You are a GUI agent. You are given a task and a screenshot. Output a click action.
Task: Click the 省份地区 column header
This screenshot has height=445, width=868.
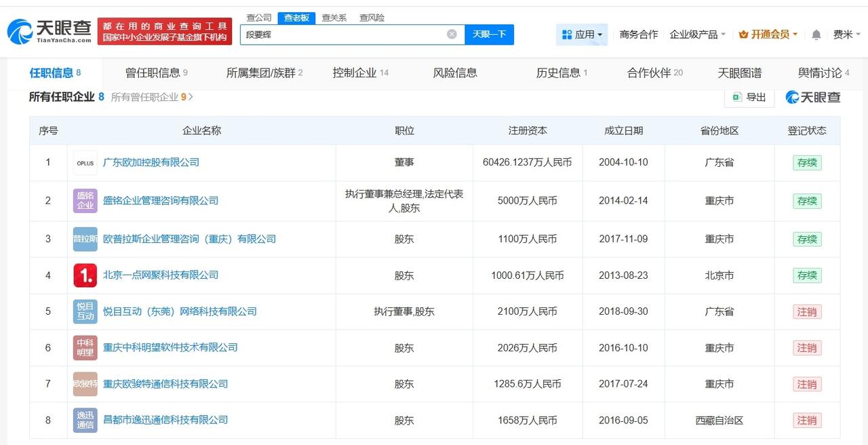point(719,131)
